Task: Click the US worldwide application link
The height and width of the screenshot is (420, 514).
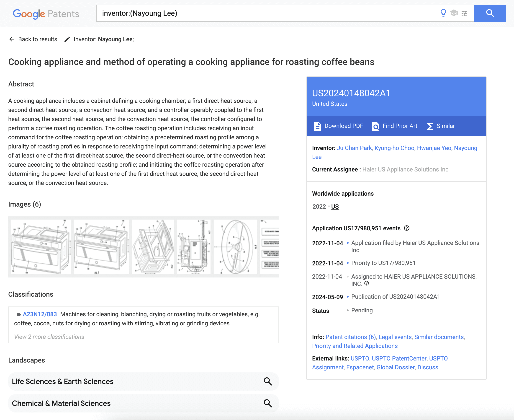Action: tap(335, 207)
